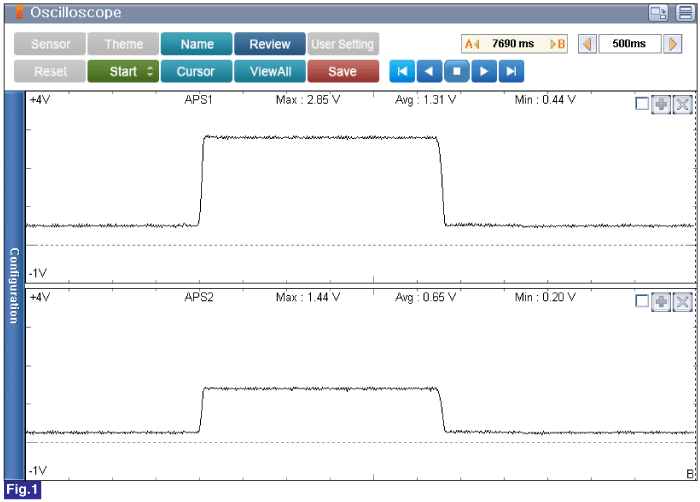The height and width of the screenshot is (502, 700).
Task: Click the APS1 channel name
Action: point(199,100)
